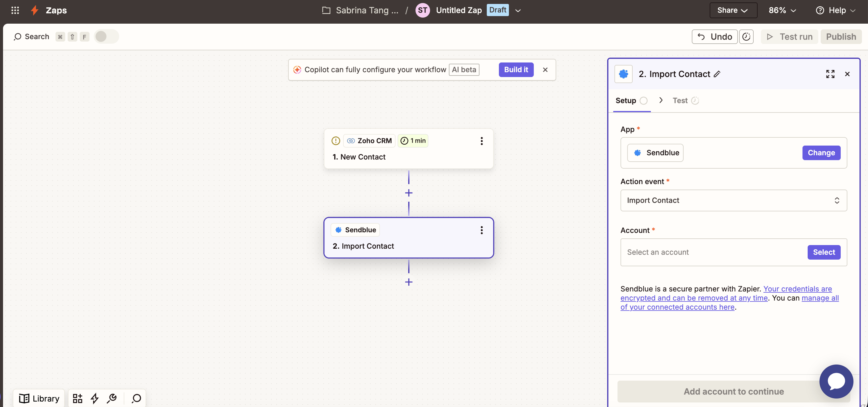Click the Publish button
868x407 pixels.
coord(841,37)
